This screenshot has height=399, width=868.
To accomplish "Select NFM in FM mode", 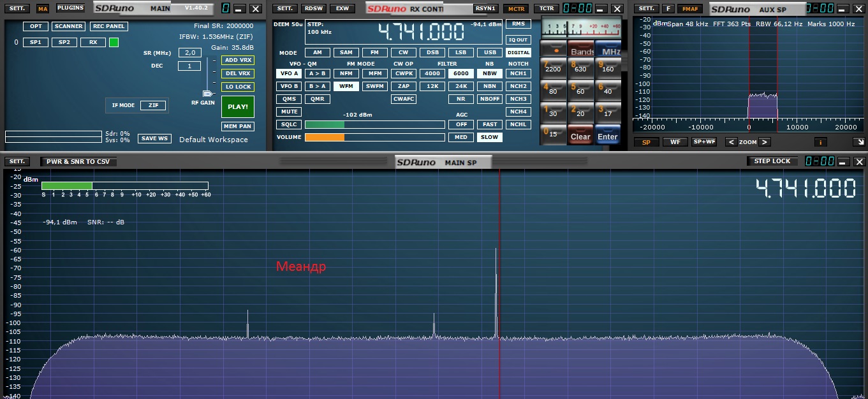I will pyautogui.click(x=346, y=73).
